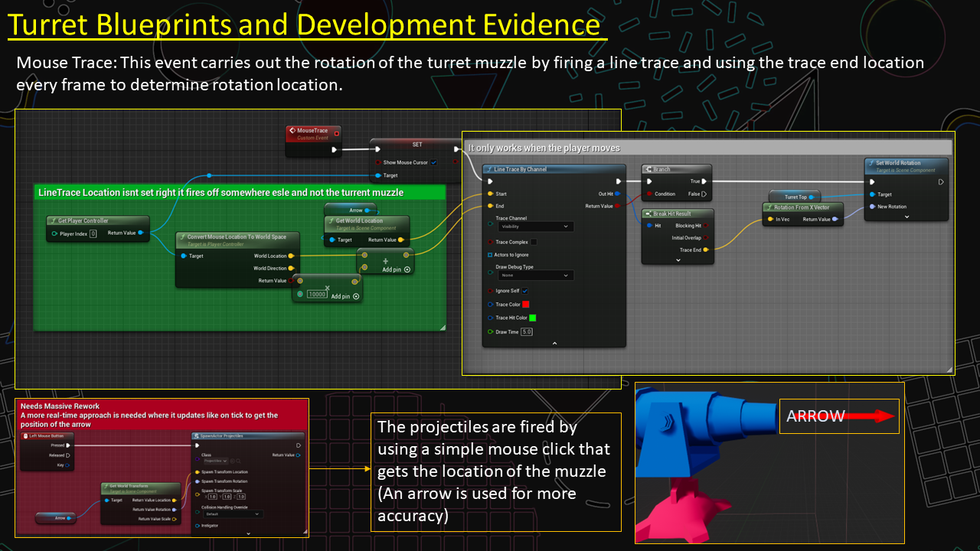Uncheck the Ignore Self checkbox
This screenshot has width=980, height=551.
point(524,291)
